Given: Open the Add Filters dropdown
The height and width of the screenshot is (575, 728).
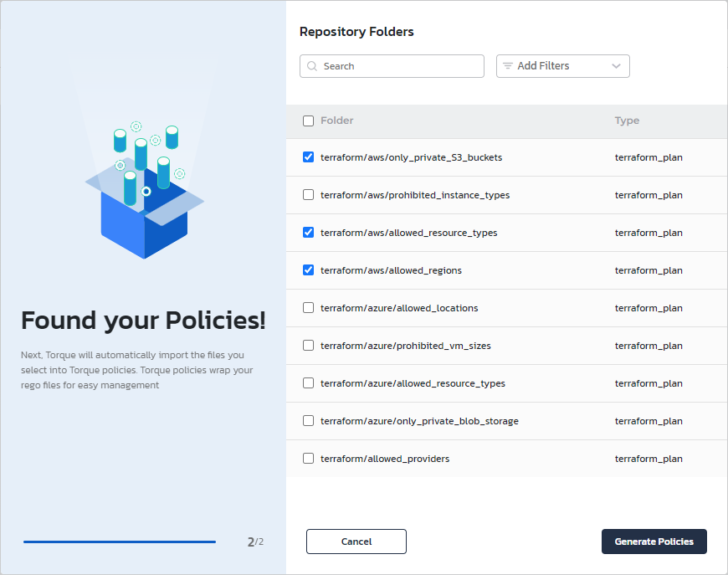Looking at the screenshot, I should (562, 66).
